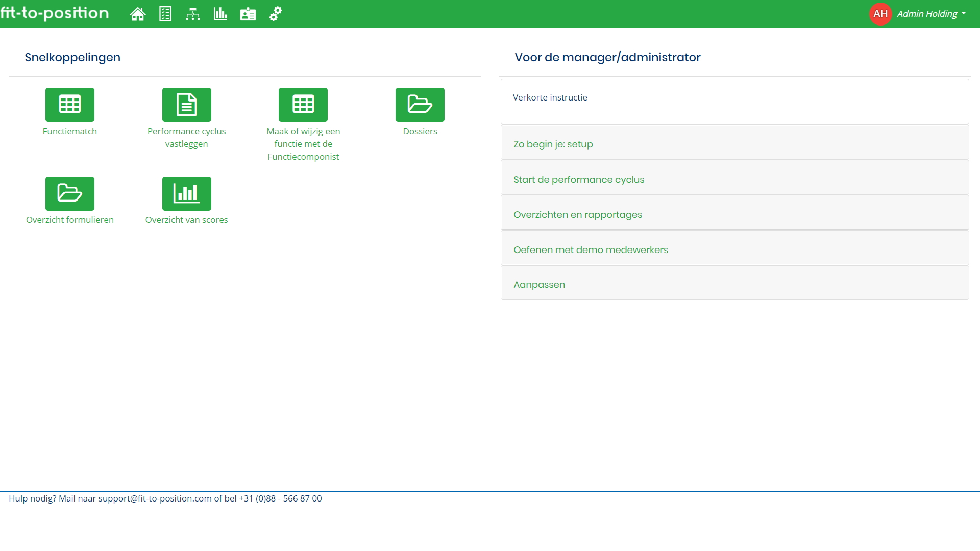The image size is (980, 551).
Task: Open the organization chart icon in the navbar
Action: click(193, 14)
